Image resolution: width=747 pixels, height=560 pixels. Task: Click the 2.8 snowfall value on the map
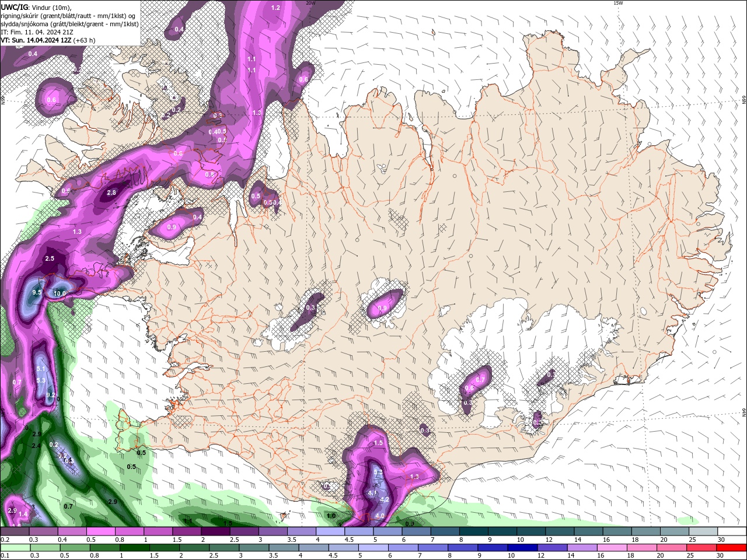[x=111, y=192]
